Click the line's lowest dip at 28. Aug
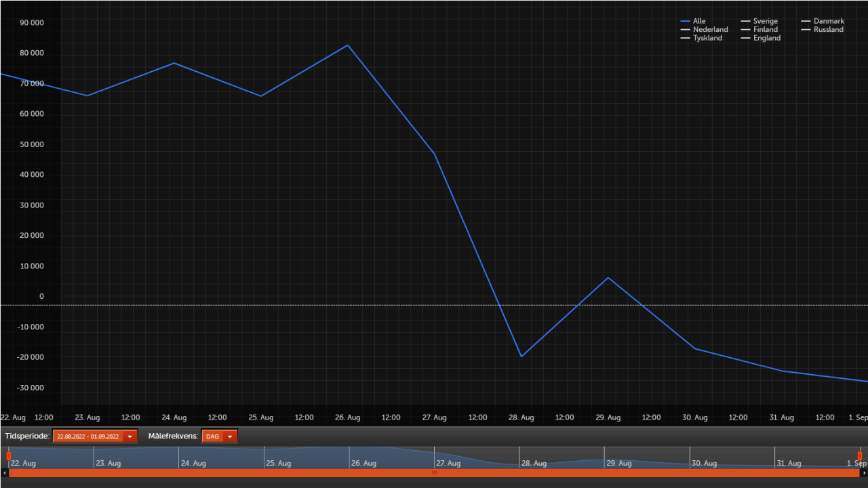The height and width of the screenshot is (488, 868). [521, 357]
